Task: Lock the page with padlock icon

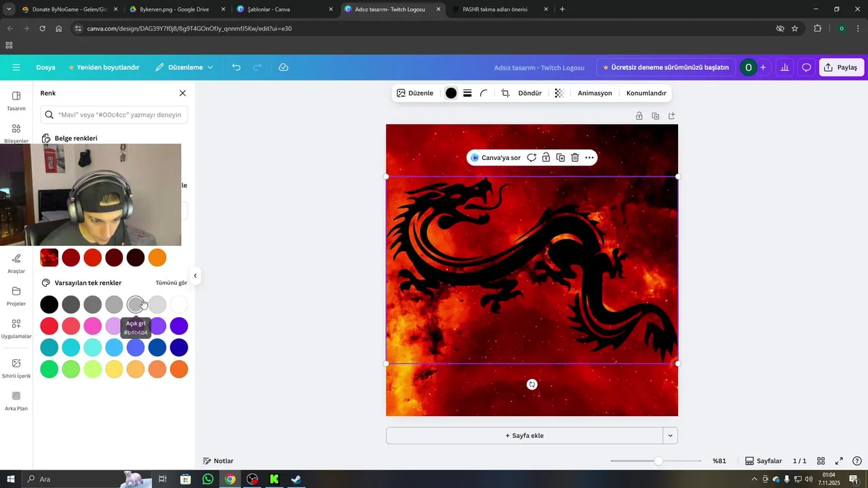Action: (x=639, y=116)
